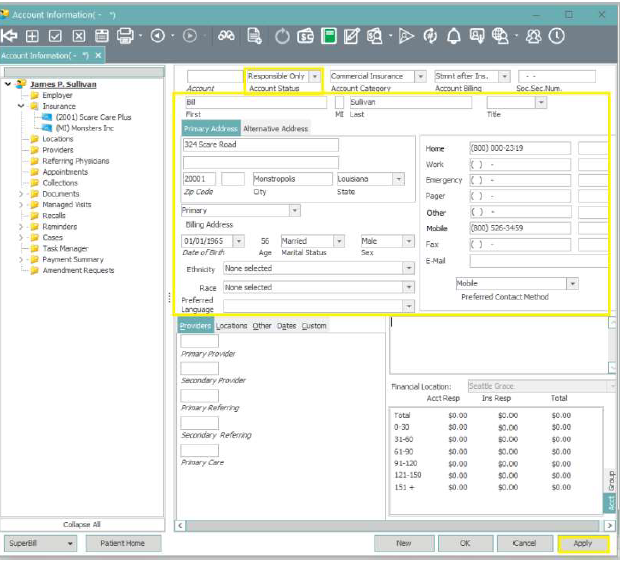Click the plus add-new icon in toolbar

(x=33, y=36)
